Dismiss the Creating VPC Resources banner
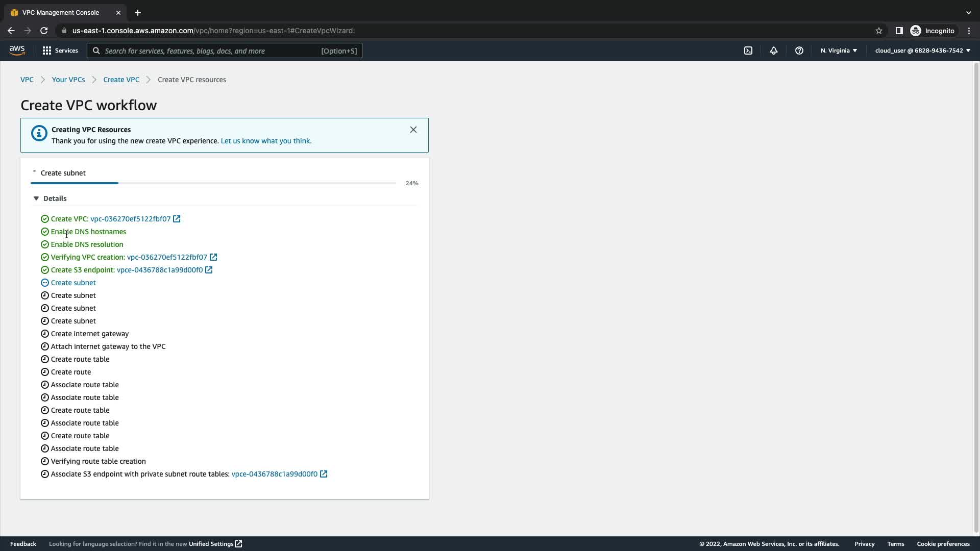This screenshot has width=980, height=551. click(413, 130)
